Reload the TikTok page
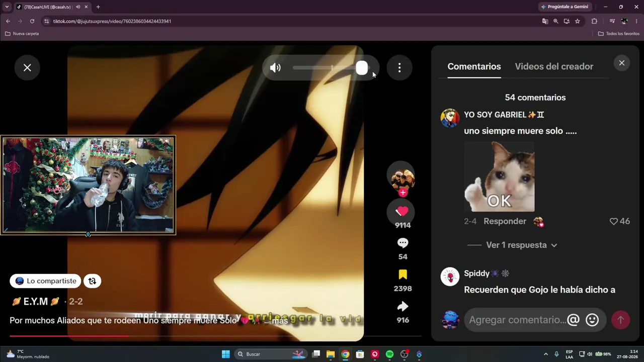The image size is (644, 362). 32,21
